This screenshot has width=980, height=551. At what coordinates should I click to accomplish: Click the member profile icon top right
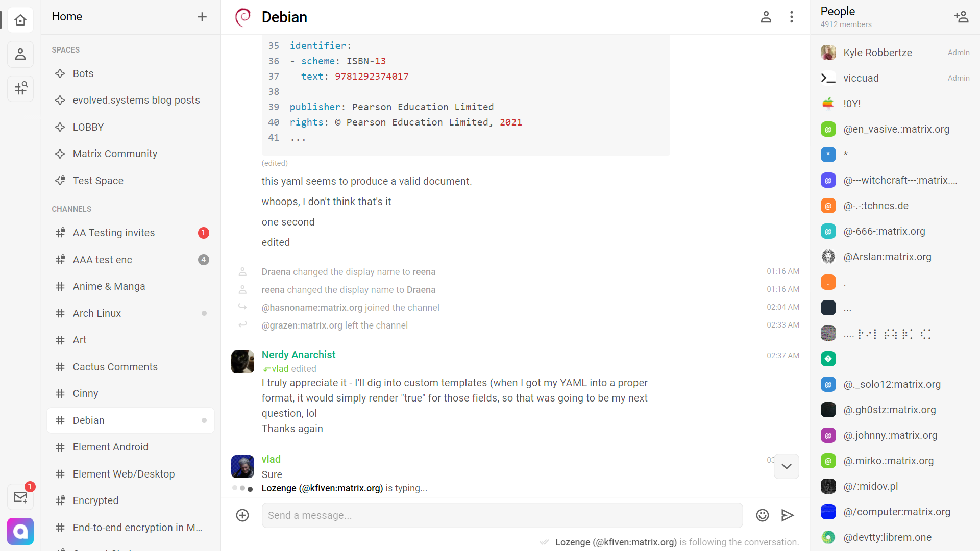pos(765,17)
